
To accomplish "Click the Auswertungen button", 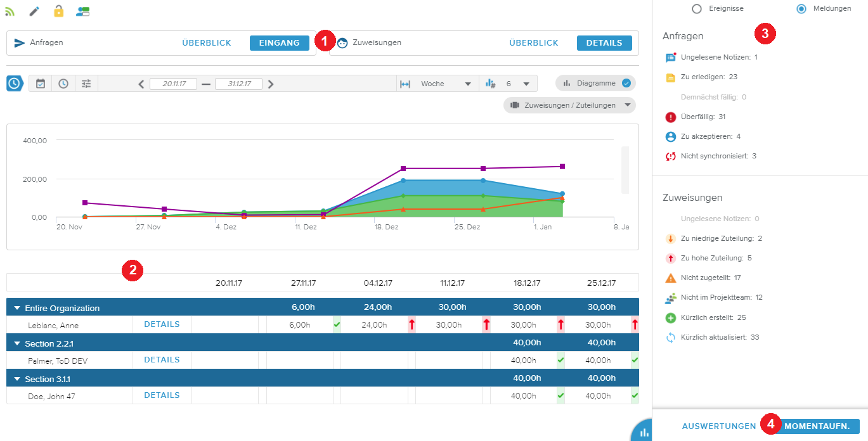I will (x=718, y=426).
